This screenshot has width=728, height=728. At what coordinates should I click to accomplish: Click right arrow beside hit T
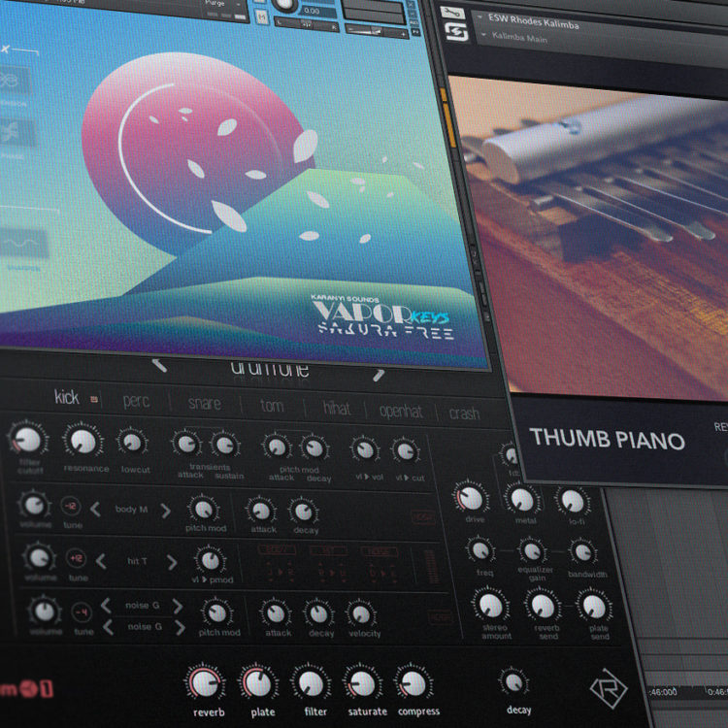click(172, 562)
